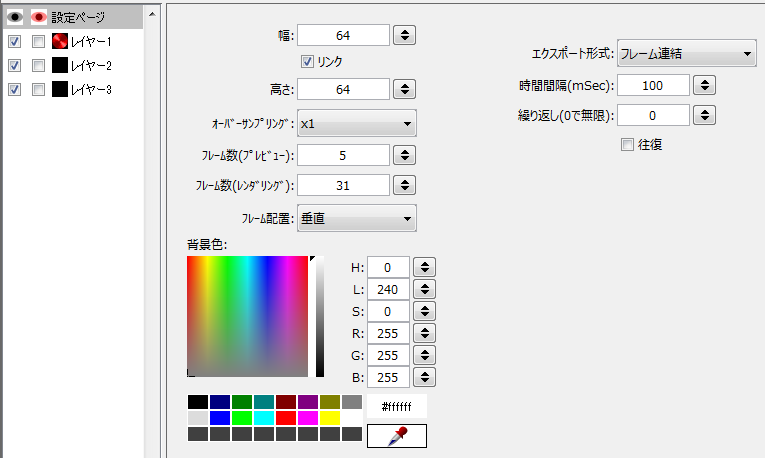765x458 pixels.
Task: Click フレーム数(レンダリング) stepper
Action: pyautogui.click(x=404, y=185)
